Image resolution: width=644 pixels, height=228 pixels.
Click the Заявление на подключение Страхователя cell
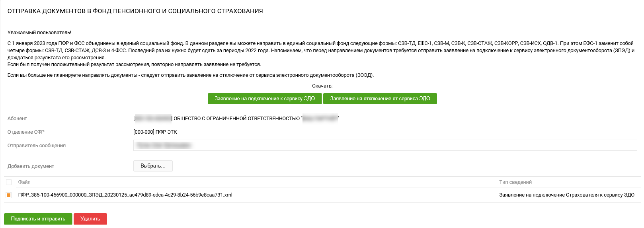tap(567, 195)
